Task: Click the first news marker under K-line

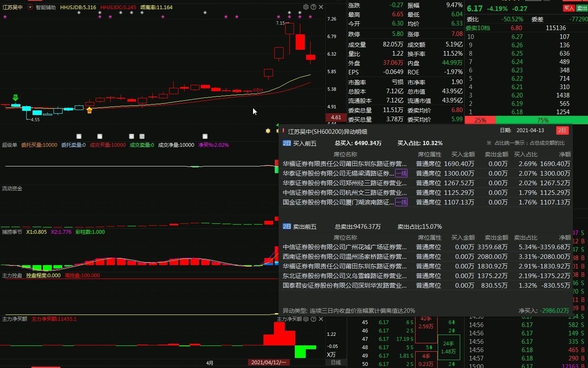Action: click(79, 136)
